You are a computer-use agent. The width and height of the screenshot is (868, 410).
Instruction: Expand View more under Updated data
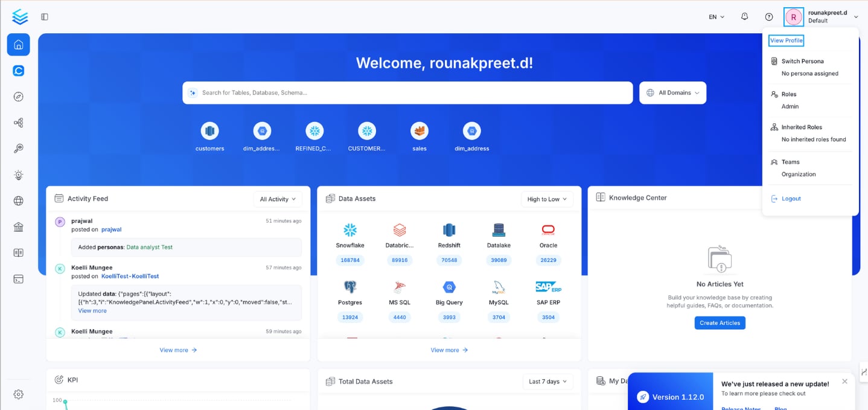(x=92, y=311)
